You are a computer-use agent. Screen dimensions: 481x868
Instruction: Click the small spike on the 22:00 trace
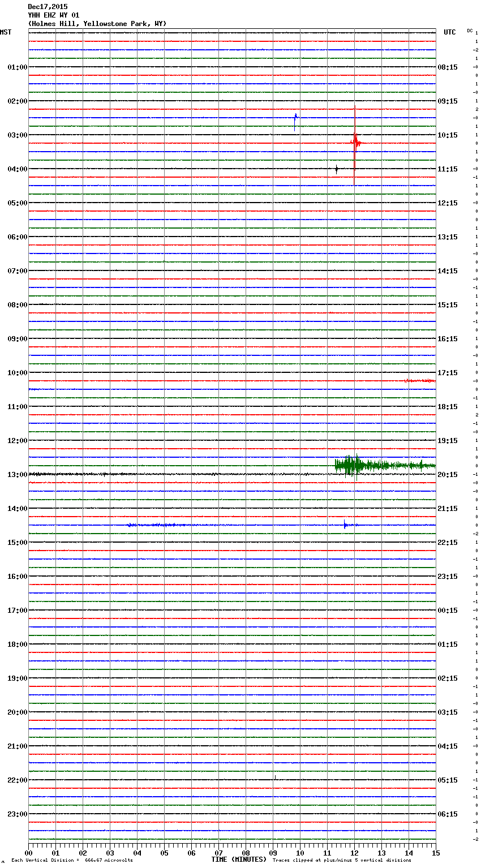[x=275, y=777]
